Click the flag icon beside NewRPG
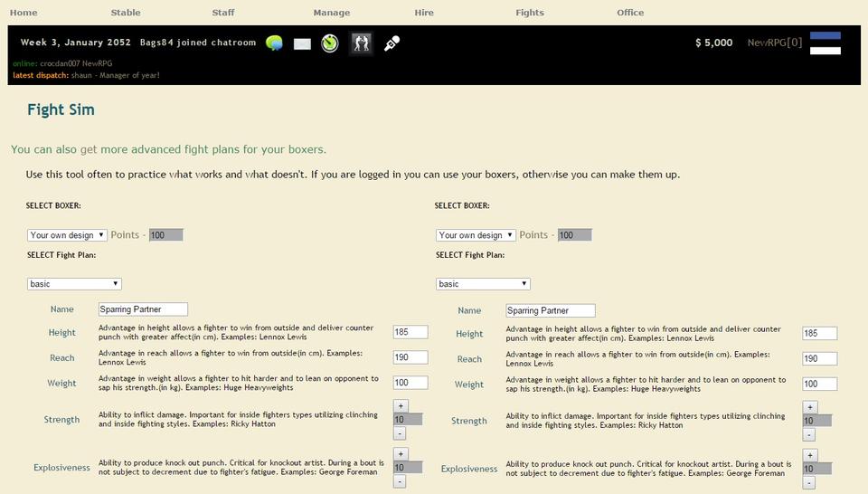This screenshot has width=868, height=494. click(825, 43)
